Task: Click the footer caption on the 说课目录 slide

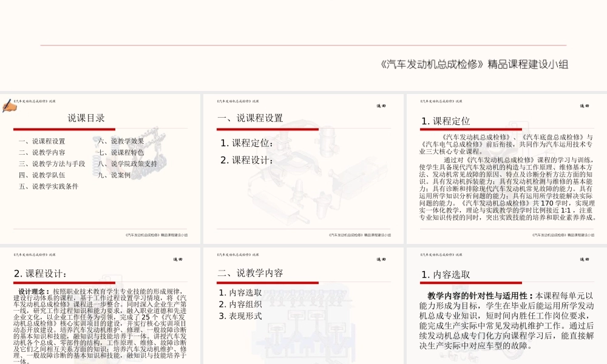Action: pos(157,235)
